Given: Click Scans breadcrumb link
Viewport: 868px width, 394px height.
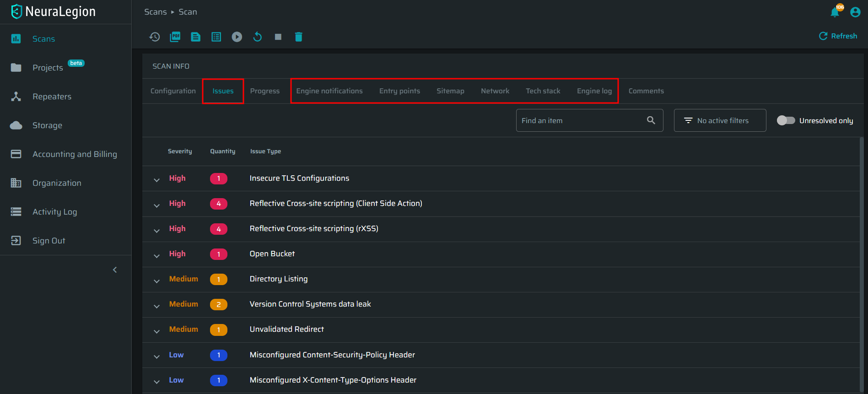Looking at the screenshot, I should click(156, 12).
